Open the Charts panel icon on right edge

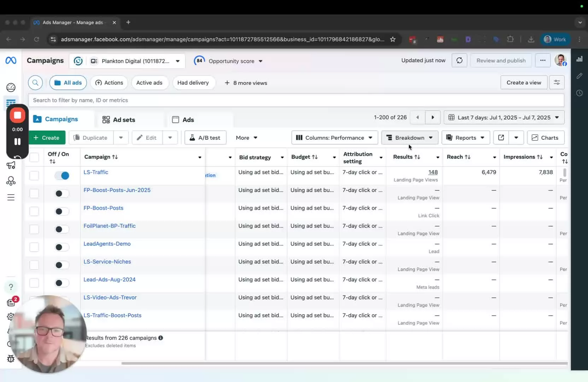point(579,59)
